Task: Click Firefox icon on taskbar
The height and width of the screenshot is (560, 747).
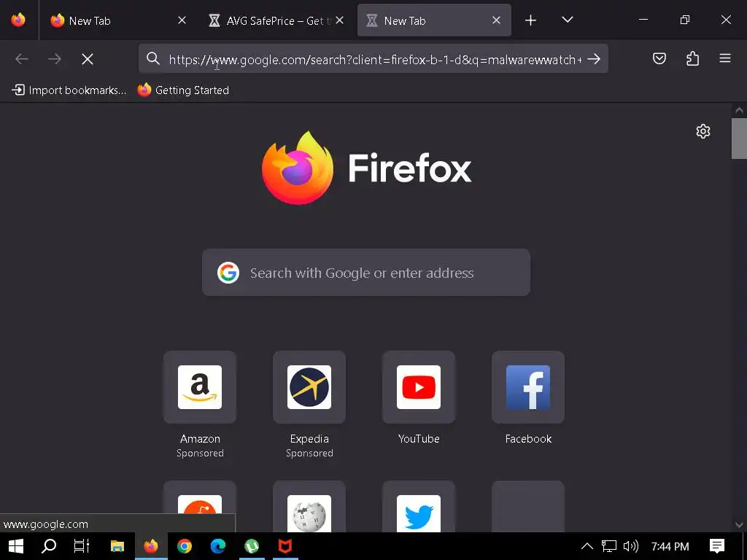Action: coord(151,546)
